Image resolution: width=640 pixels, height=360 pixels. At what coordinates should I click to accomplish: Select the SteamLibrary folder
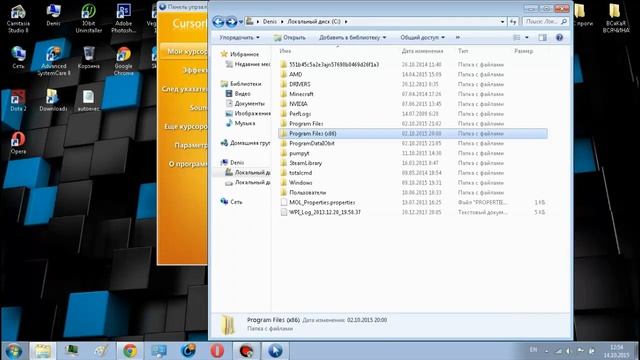click(413, 163)
